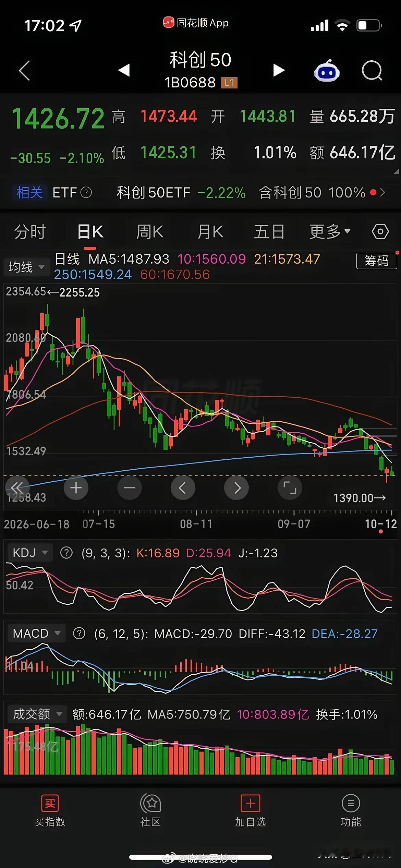Open the 功能 functions icon
The width and height of the screenshot is (401, 868).
coord(351,803)
